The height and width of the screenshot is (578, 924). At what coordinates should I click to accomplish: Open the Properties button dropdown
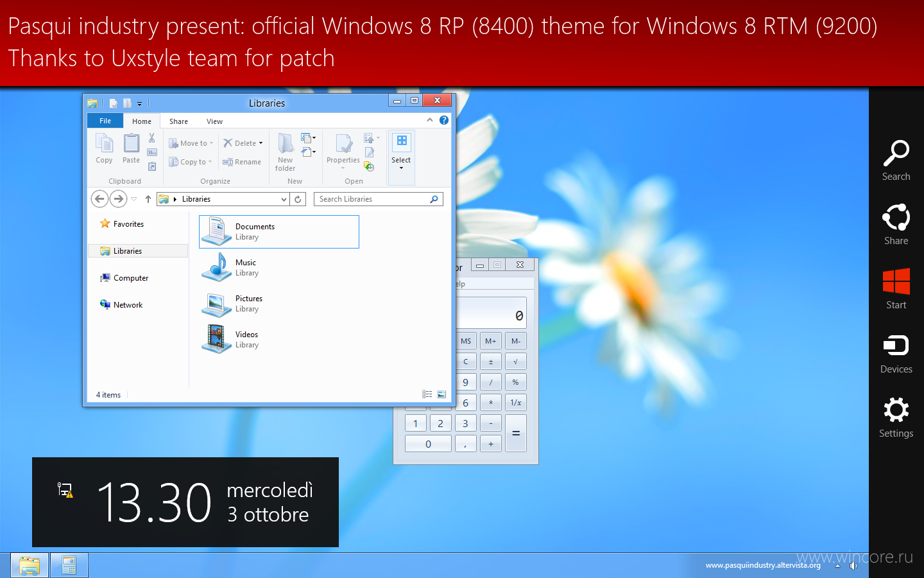click(x=343, y=168)
